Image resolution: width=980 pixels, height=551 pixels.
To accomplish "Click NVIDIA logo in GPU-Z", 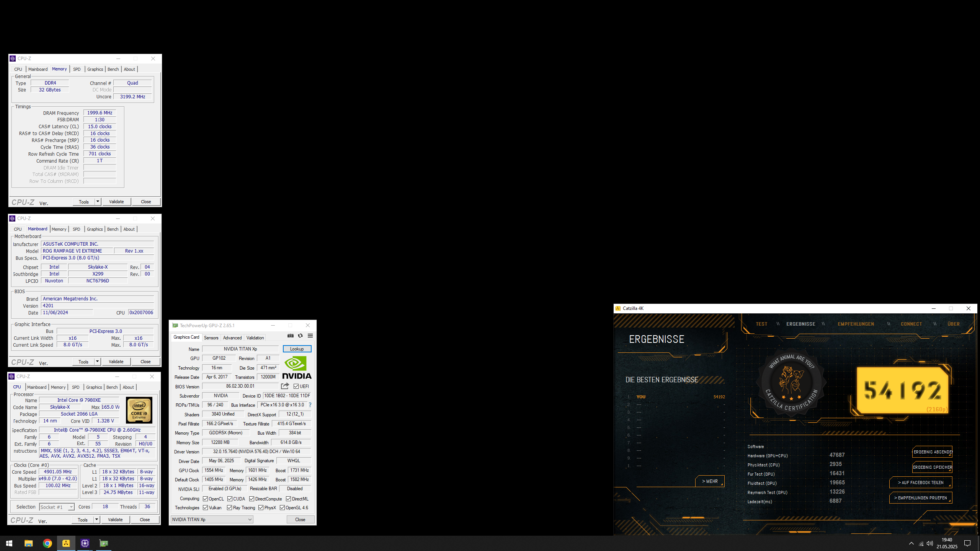I will coord(297,367).
